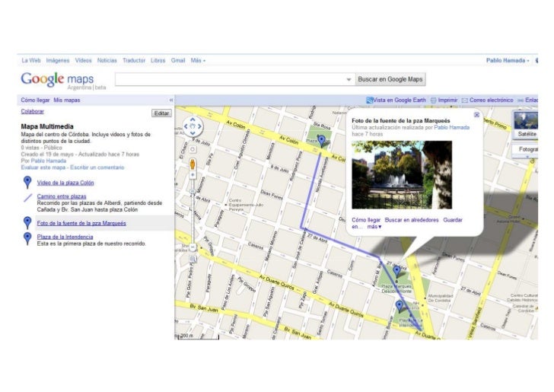The width and height of the screenshot is (554, 392).
Task: Click the fountain photo thumbnail
Action: tap(402, 174)
